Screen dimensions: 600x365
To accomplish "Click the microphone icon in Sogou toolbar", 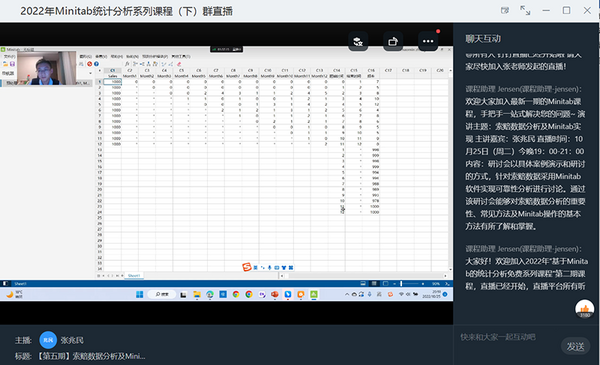I will (x=269, y=267).
